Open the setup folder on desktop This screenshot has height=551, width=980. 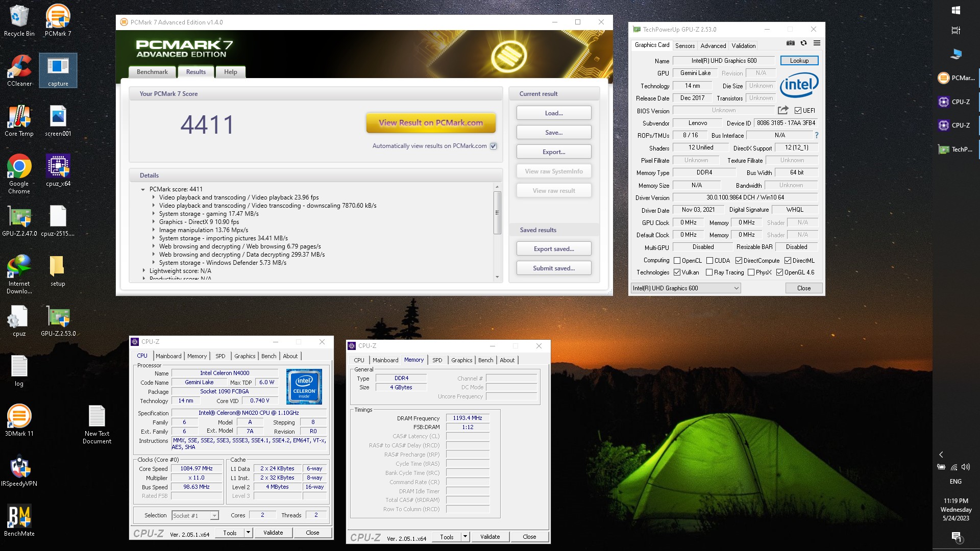tap(58, 270)
